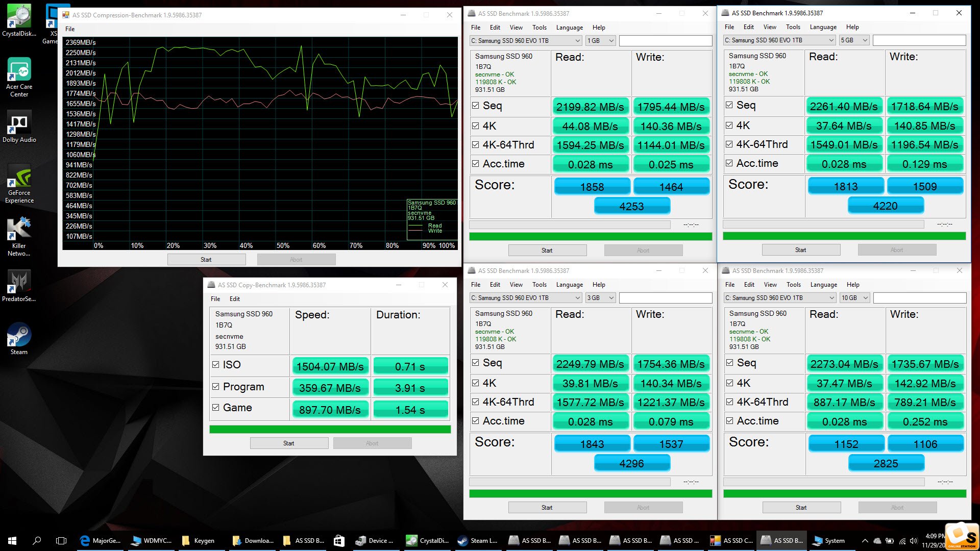Open the 3 GB test size dropdown

click(600, 298)
